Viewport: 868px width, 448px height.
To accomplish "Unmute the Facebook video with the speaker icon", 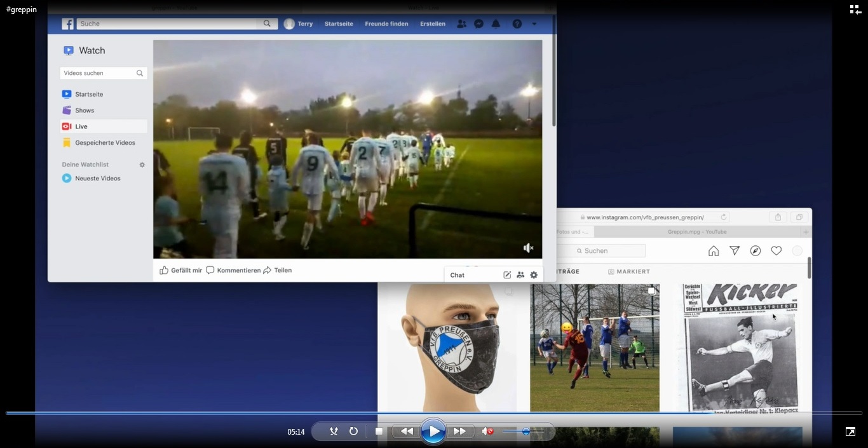I will (528, 248).
